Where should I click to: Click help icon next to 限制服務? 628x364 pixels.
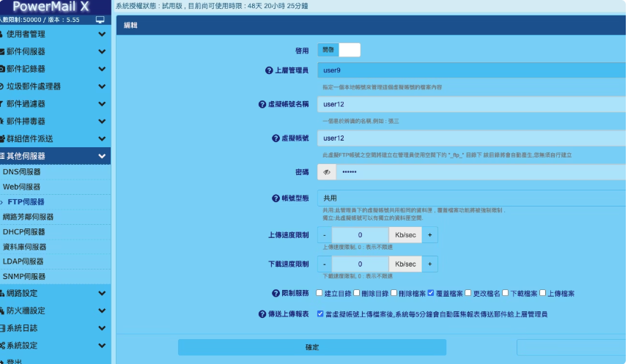click(x=276, y=294)
